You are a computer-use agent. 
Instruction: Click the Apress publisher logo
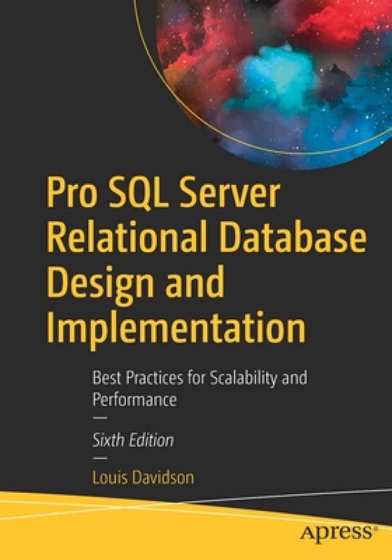(x=338, y=535)
